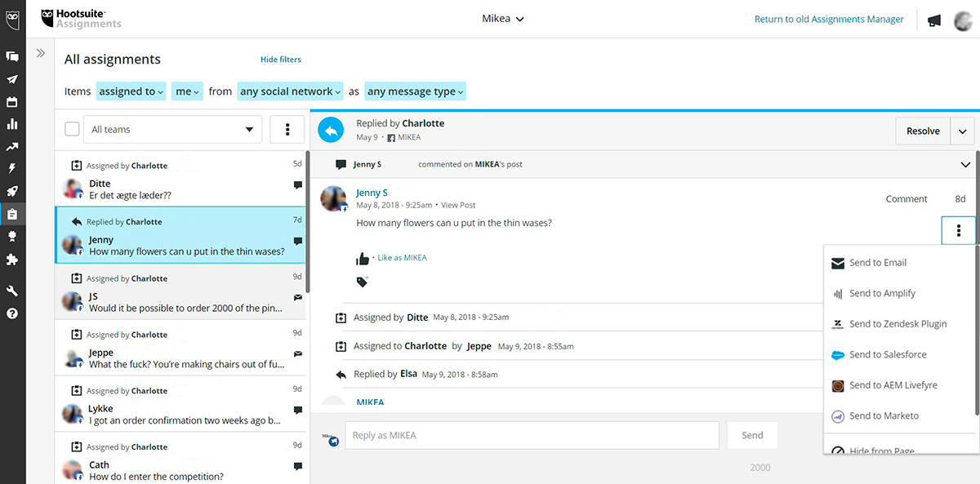Click the Send reply button
Screen dimensions: 980x484
[752, 435]
